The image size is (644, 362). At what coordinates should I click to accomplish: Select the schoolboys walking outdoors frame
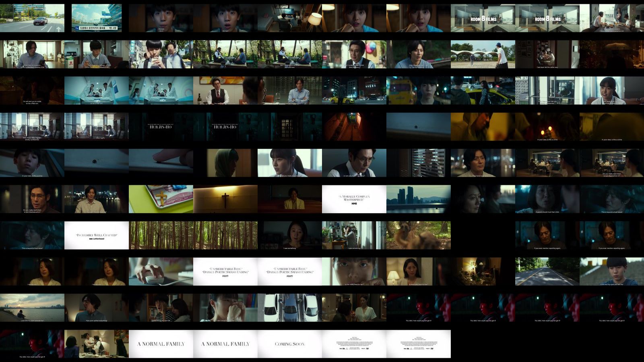click(161, 54)
